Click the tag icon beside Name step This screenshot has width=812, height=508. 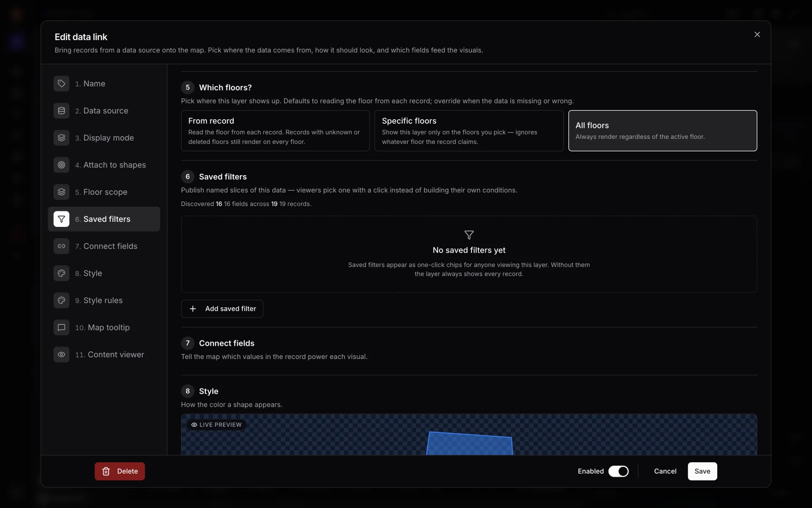pos(61,83)
